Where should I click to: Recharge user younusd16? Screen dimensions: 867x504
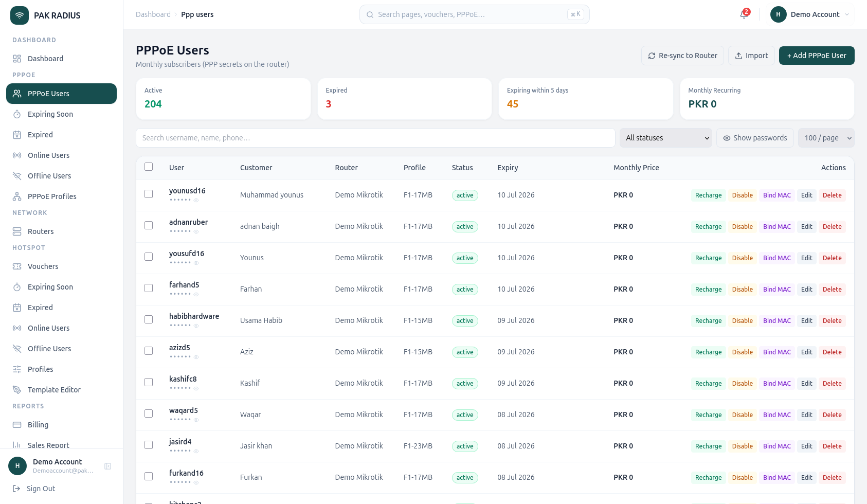[708, 195]
